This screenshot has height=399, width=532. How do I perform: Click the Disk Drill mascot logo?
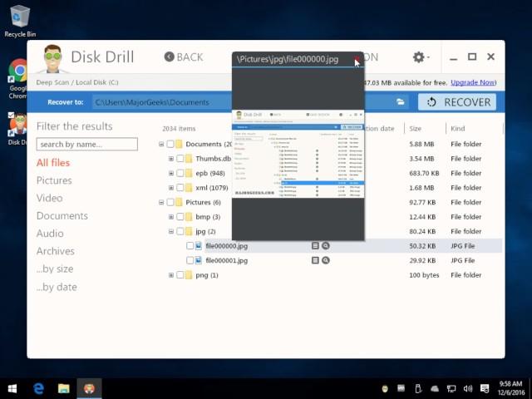(x=52, y=58)
